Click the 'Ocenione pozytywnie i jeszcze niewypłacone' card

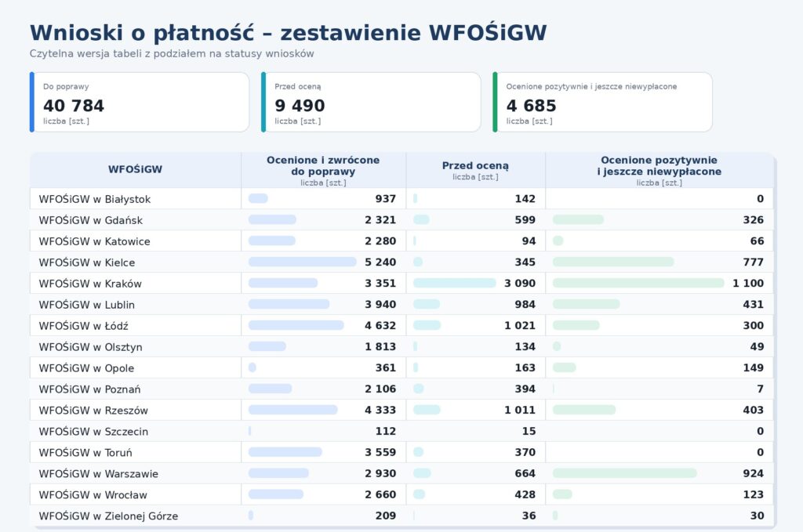(602, 103)
